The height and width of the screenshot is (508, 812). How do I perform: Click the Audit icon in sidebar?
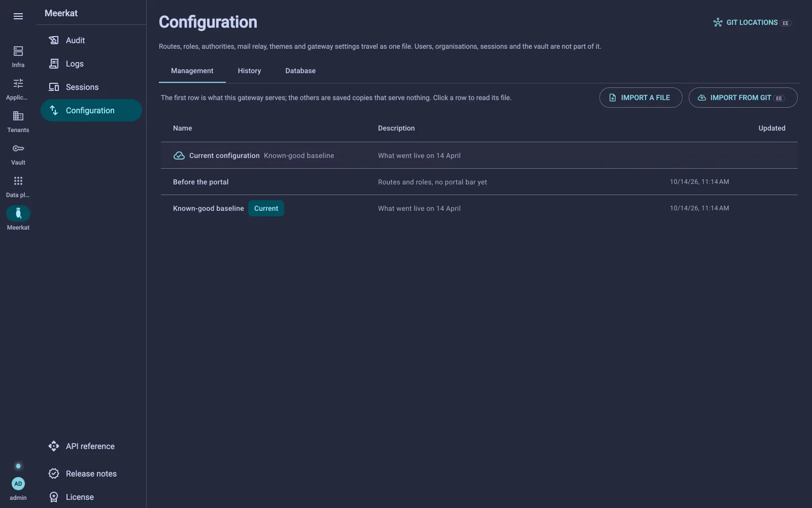(54, 40)
